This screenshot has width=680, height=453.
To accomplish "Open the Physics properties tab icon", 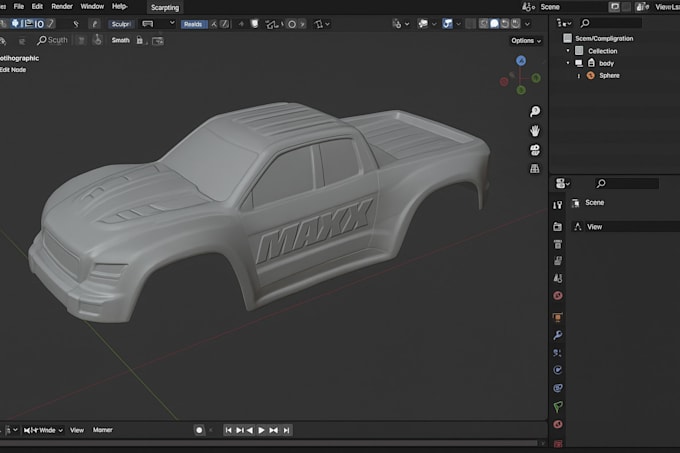I will coord(558,370).
